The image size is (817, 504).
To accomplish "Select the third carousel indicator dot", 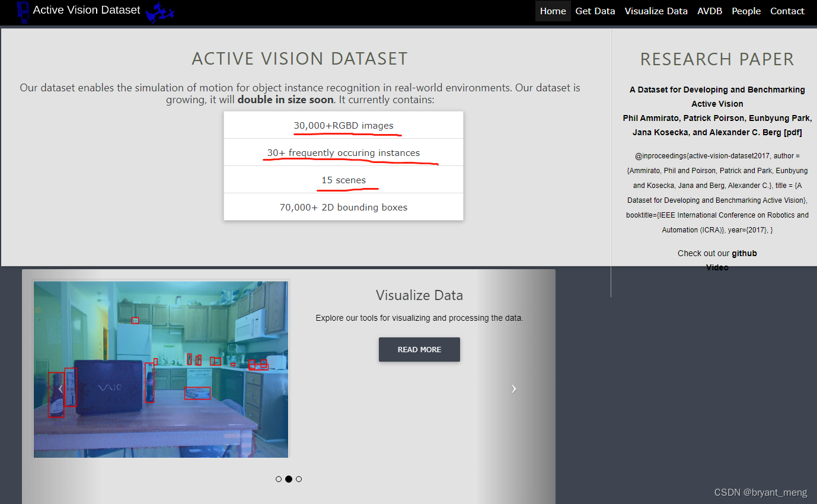I will [x=299, y=479].
